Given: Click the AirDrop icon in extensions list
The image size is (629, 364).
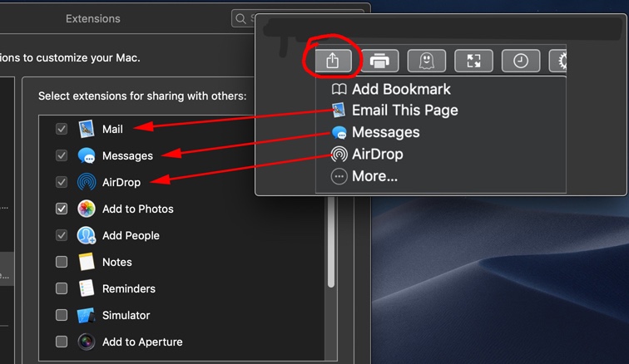Looking at the screenshot, I should [87, 182].
